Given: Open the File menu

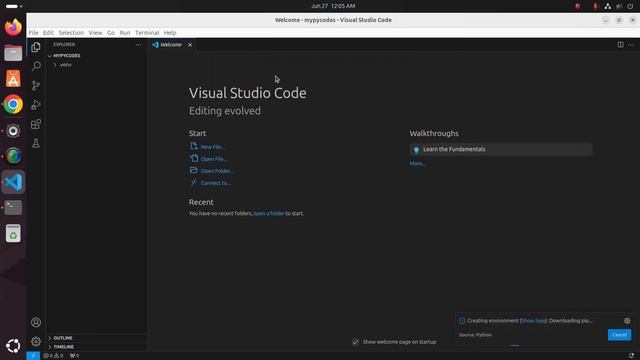Looking at the screenshot, I should point(33,33).
